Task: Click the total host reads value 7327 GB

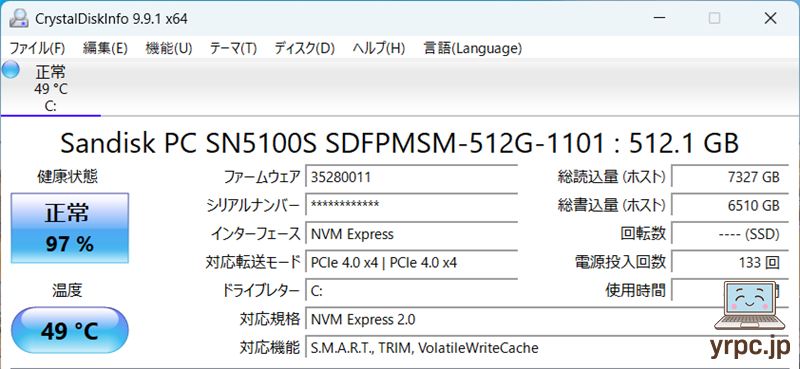Action: pyautogui.click(x=729, y=177)
